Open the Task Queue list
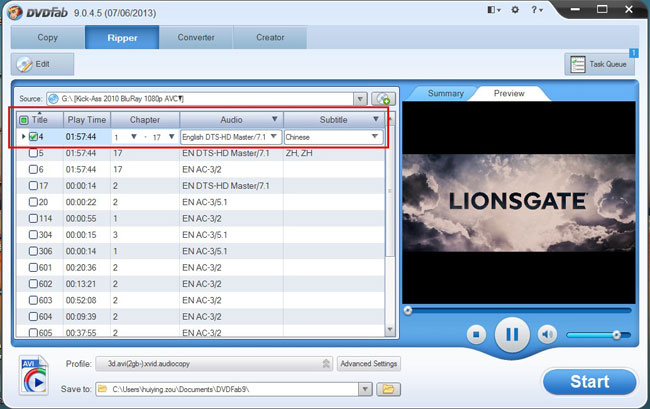 pyautogui.click(x=599, y=64)
